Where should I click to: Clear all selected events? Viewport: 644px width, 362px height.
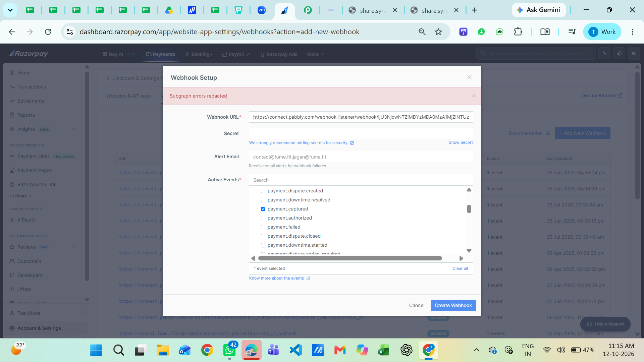click(x=460, y=268)
